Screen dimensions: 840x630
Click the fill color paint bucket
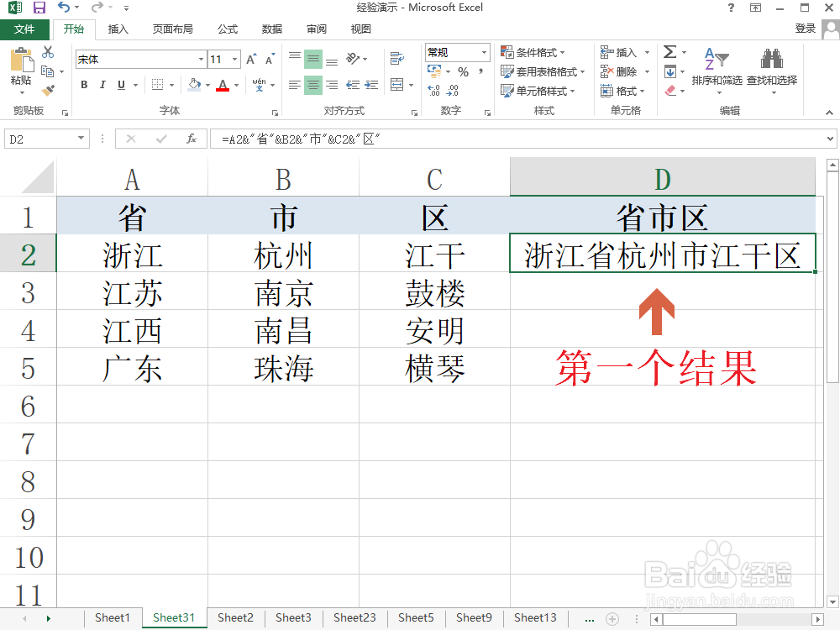coord(195,85)
